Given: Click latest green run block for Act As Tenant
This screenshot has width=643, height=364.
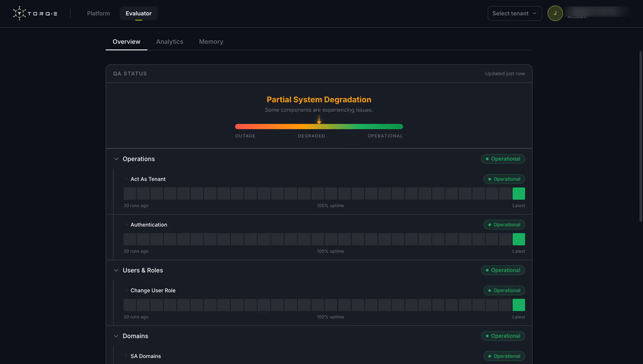Looking at the screenshot, I should click(519, 194).
